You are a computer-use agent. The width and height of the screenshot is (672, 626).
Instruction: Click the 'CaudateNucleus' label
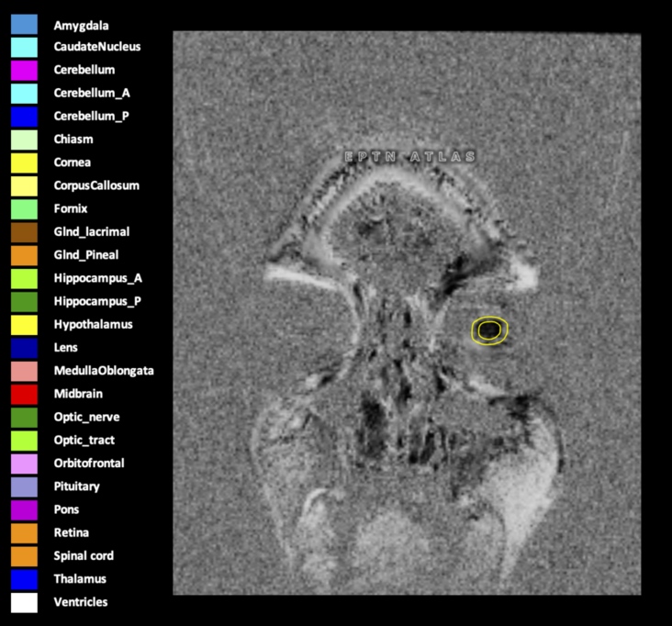click(97, 46)
